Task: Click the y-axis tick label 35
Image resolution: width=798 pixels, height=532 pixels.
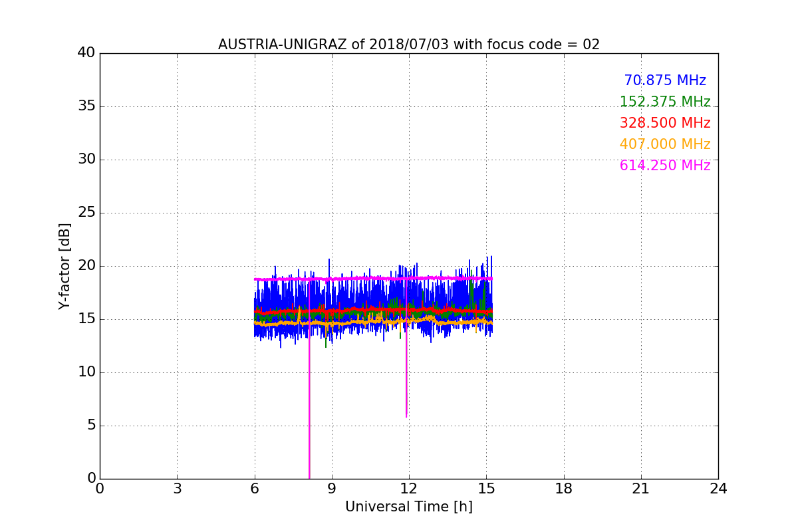Action: (86, 106)
